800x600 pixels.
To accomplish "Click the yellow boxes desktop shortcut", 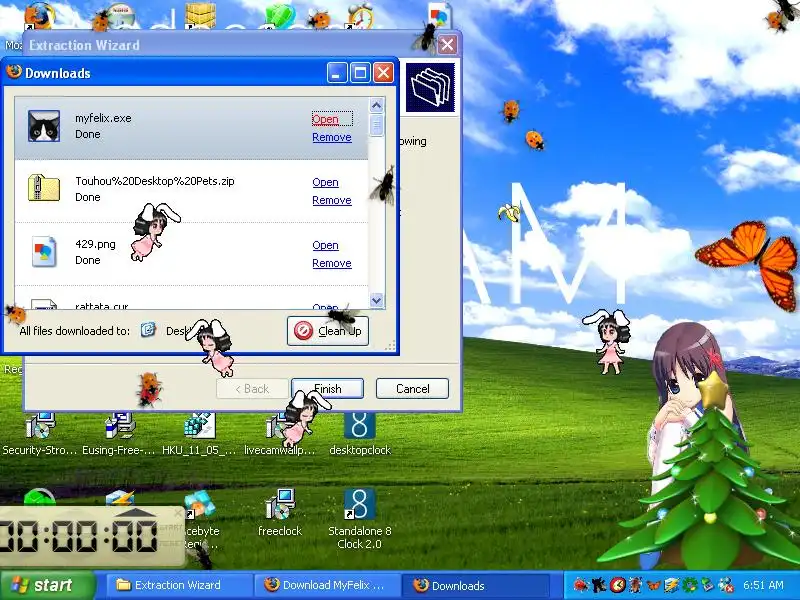I will click(x=201, y=15).
